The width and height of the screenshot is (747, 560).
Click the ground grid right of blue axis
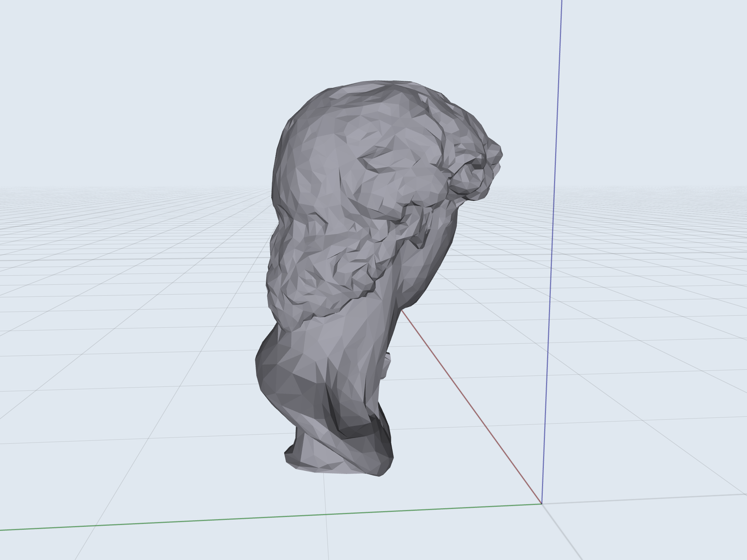(x=657, y=328)
